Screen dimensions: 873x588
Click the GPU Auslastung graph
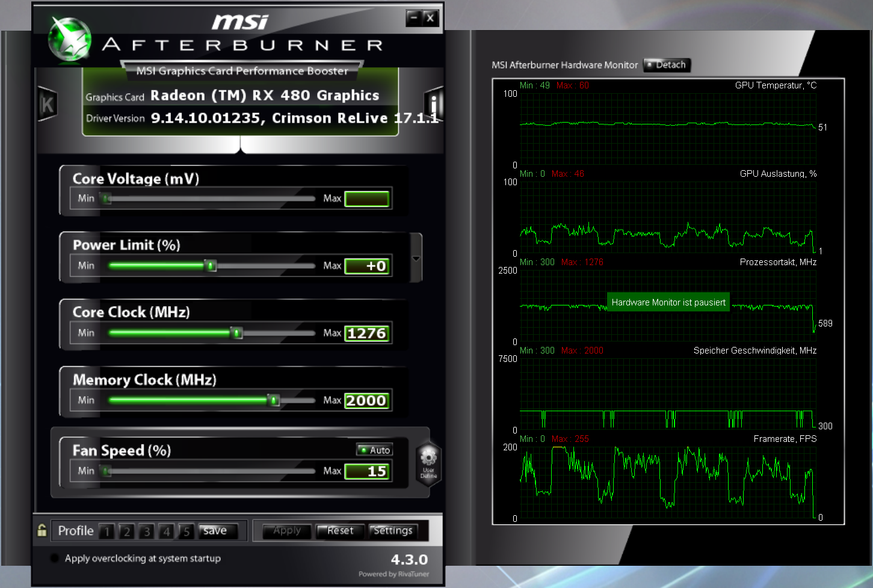(x=668, y=217)
